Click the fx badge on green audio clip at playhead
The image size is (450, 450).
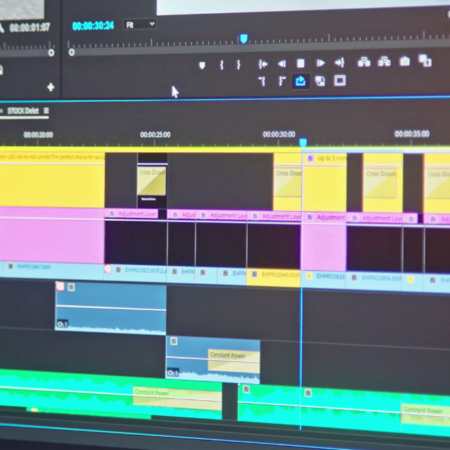click(x=308, y=393)
